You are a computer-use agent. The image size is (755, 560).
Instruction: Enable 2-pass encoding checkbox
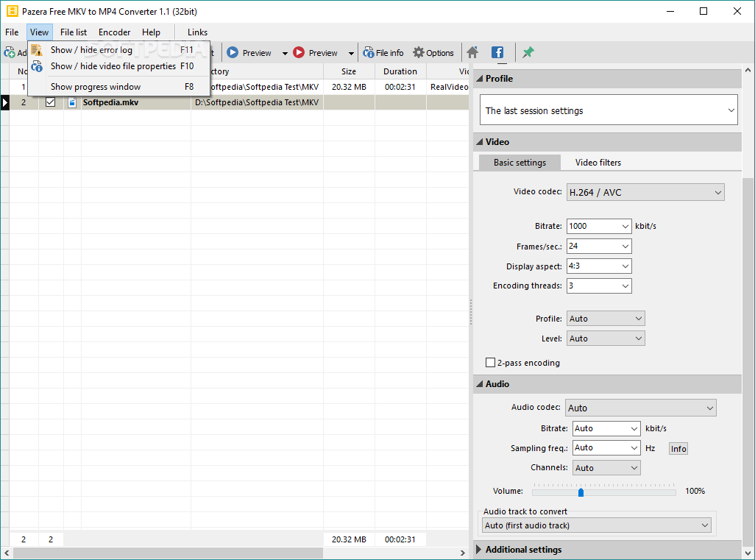tap(490, 363)
